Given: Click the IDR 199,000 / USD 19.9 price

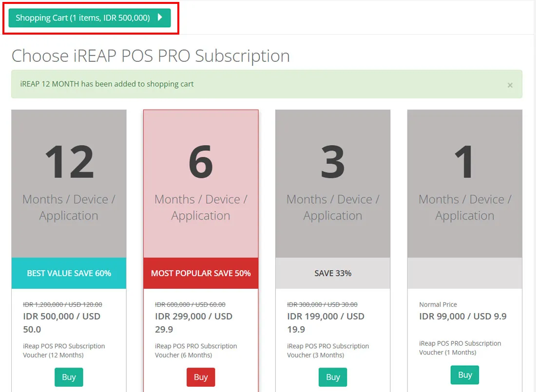Looking at the screenshot, I should coord(325,323).
